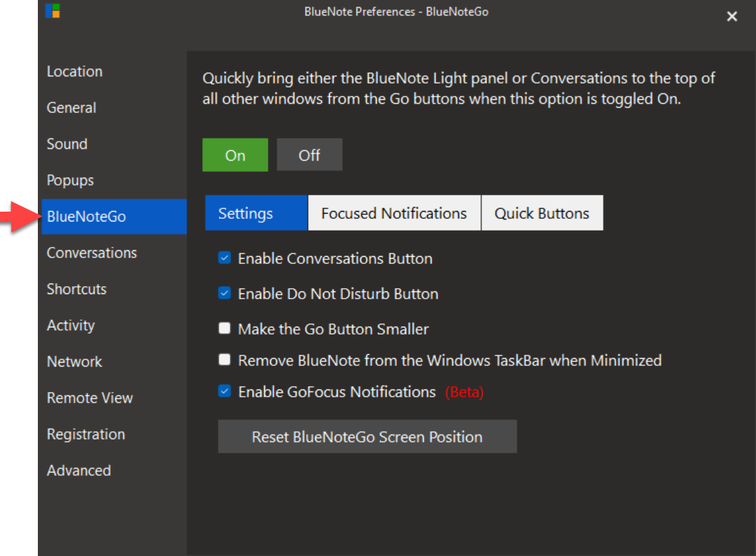Select Network in the sidebar

tap(74, 361)
